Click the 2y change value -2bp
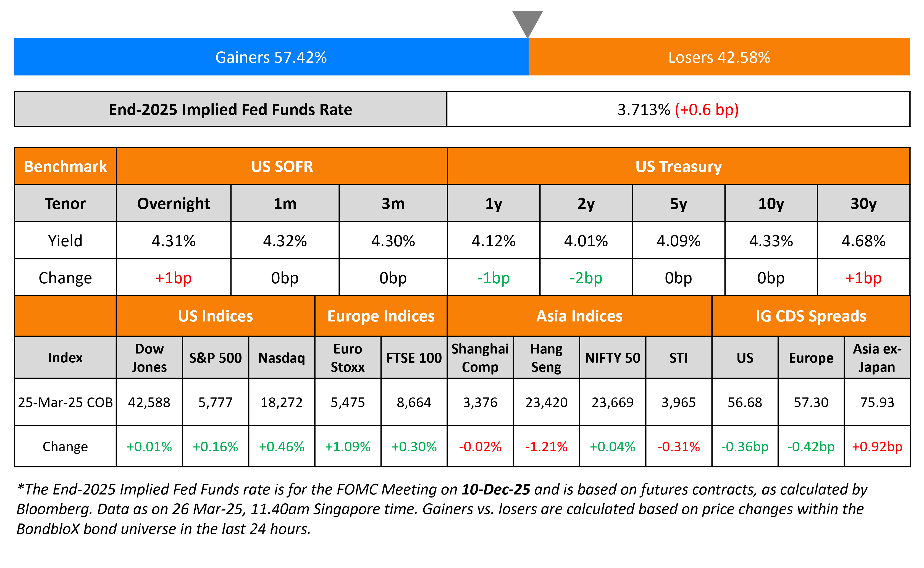 point(586,278)
